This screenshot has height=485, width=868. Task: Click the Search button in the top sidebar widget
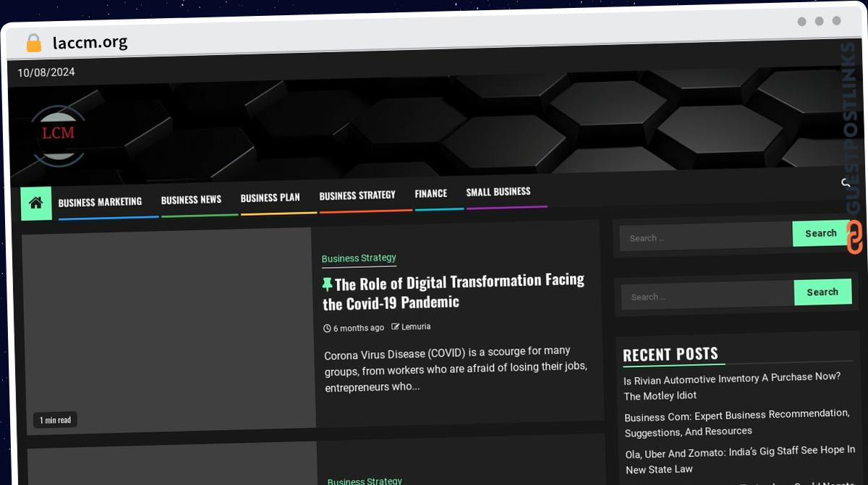(821, 233)
